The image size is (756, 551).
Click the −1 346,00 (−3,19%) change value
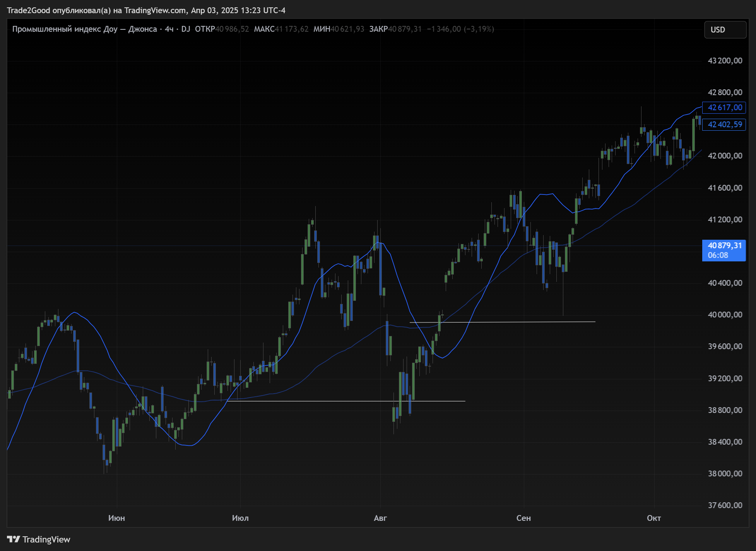pos(460,29)
